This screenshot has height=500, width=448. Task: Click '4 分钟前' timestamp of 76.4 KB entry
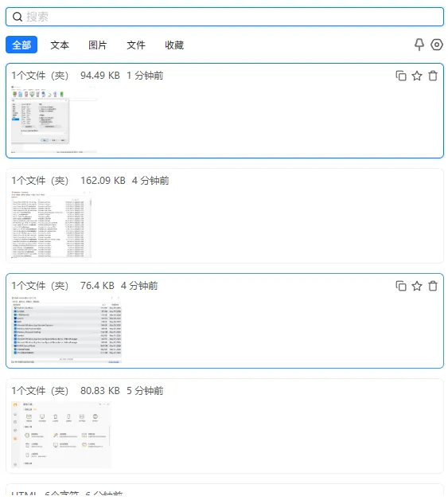point(139,286)
